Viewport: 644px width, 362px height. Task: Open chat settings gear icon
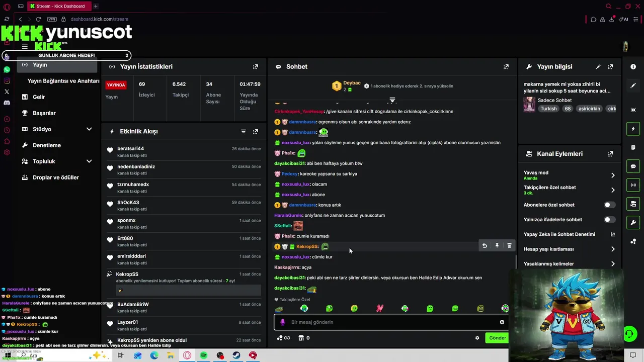(477, 338)
